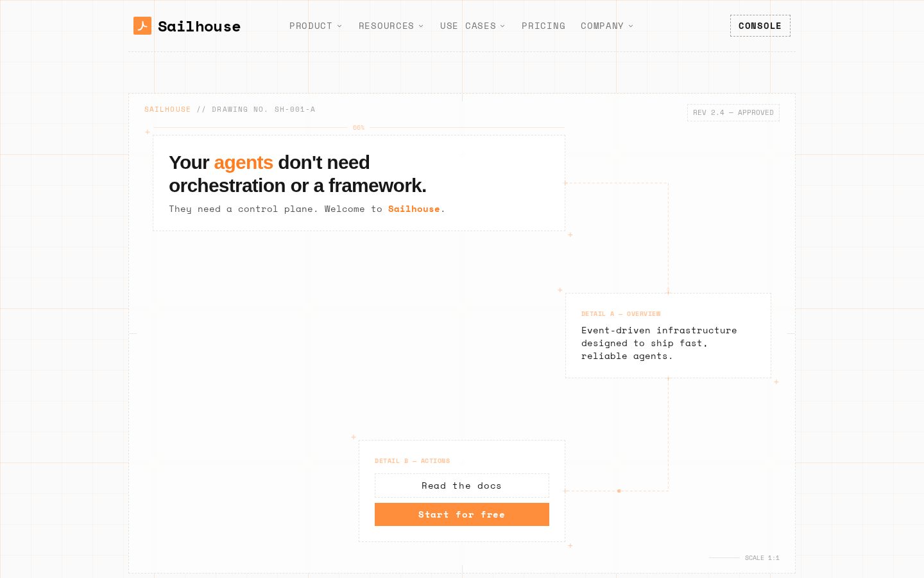This screenshot has width=924, height=578.
Task: Expand the Company dropdown chevron
Action: click(x=631, y=26)
